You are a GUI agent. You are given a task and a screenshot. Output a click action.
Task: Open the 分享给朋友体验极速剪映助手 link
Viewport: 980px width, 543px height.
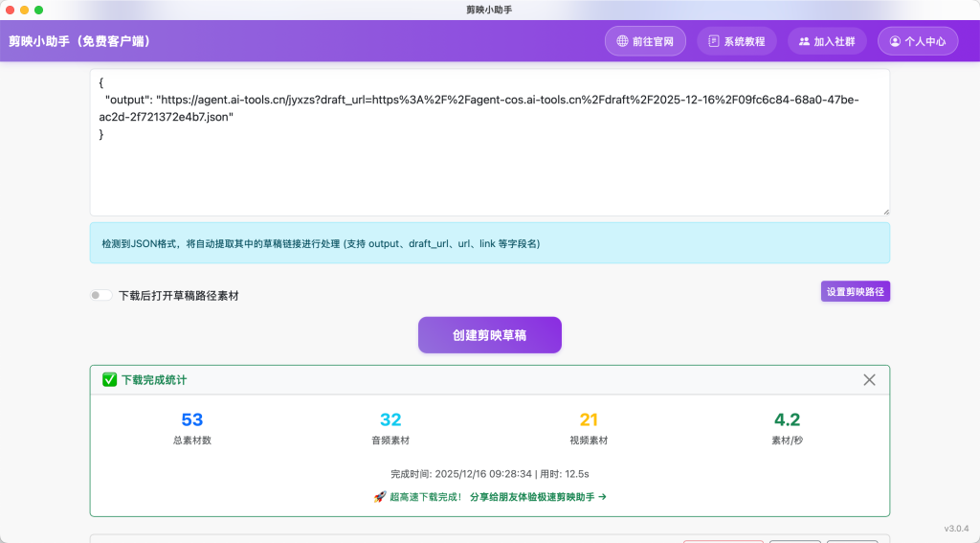(538, 497)
